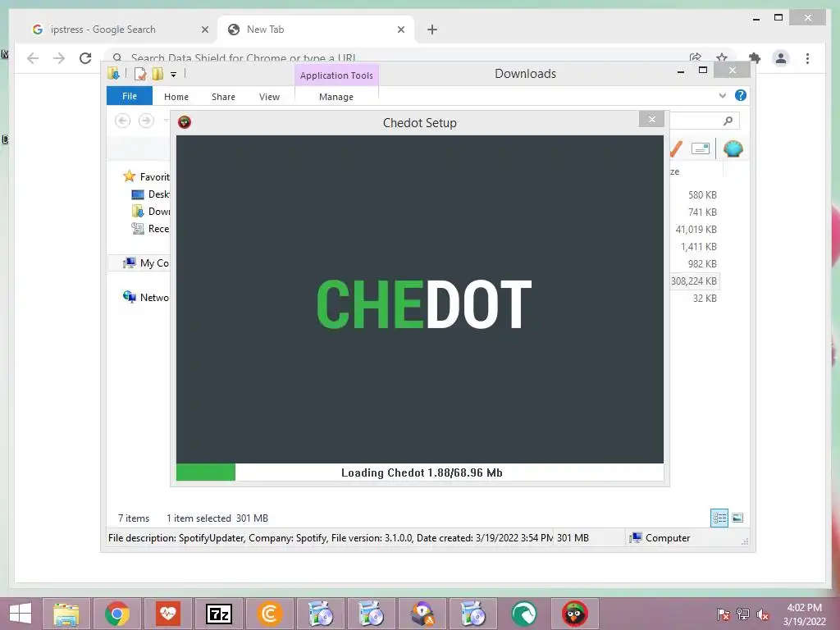Image resolution: width=840 pixels, height=630 pixels.
Task: Select Recent places in the navigation pane
Action: 151,228
